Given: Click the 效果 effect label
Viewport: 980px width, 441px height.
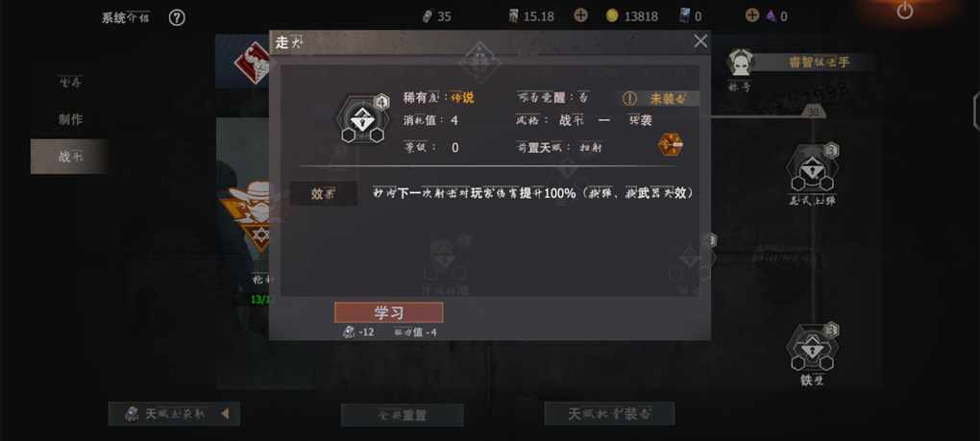Looking at the screenshot, I should pos(323,194).
